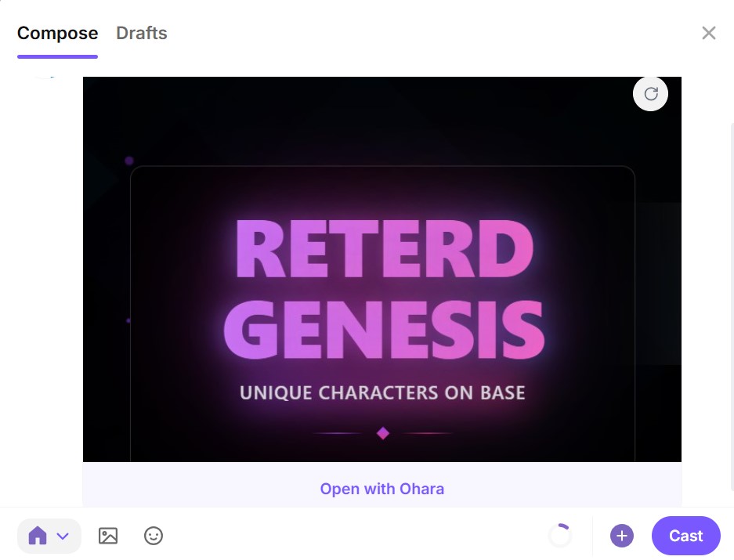This screenshot has width=734, height=560.
Task: Click the vertical scrollbar on the right
Action: [731, 313]
